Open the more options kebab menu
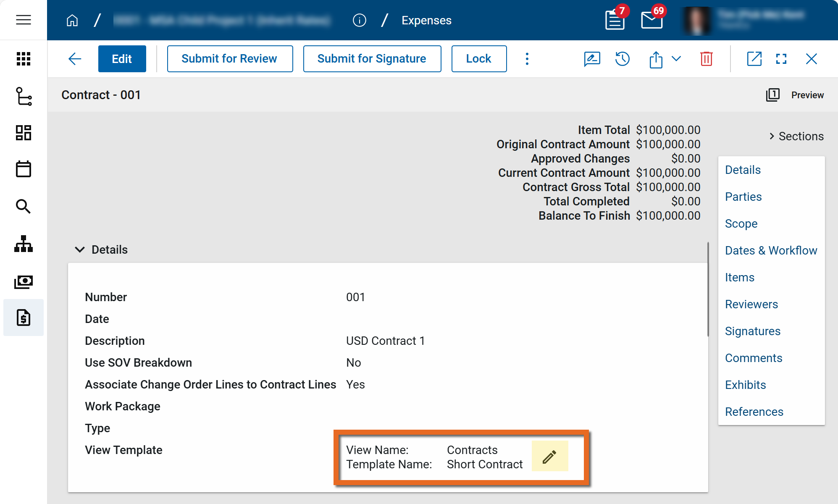 pos(527,59)
